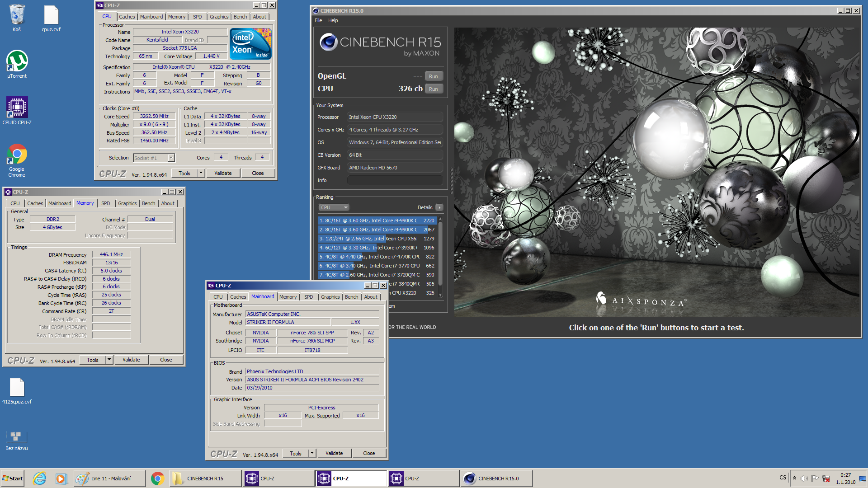Open the network tray icon
Screen dimensions: 868x488
[x=826, y=479]
